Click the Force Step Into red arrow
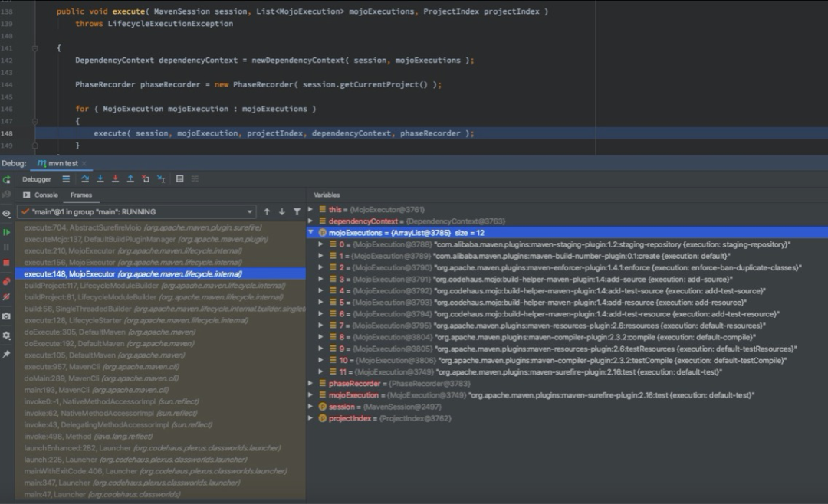This screenshot has height=504, width=828. [115, 179]
